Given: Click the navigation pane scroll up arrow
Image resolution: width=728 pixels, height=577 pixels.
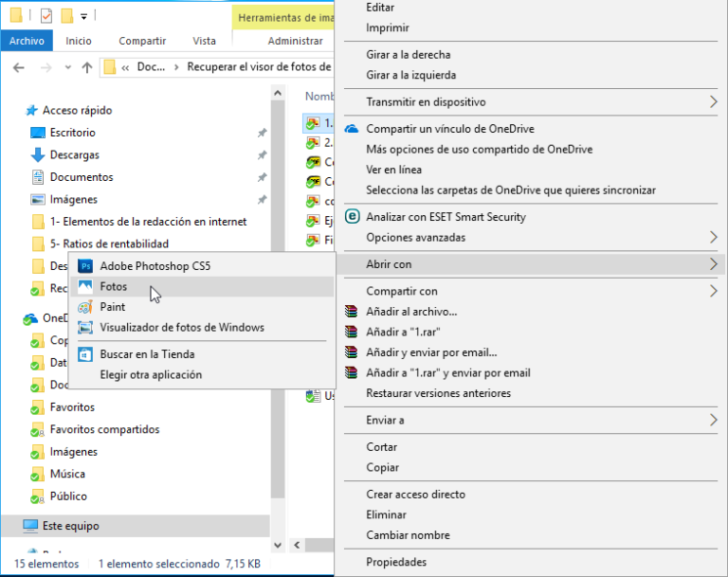Looking at the screenshot, I should (x=278, y=93).
